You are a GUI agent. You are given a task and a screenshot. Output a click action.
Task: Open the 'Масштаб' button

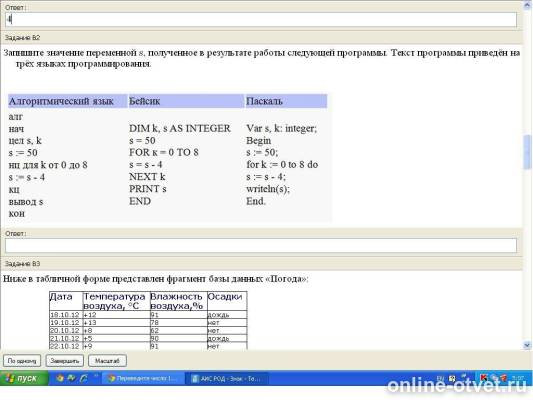(107, 361)
